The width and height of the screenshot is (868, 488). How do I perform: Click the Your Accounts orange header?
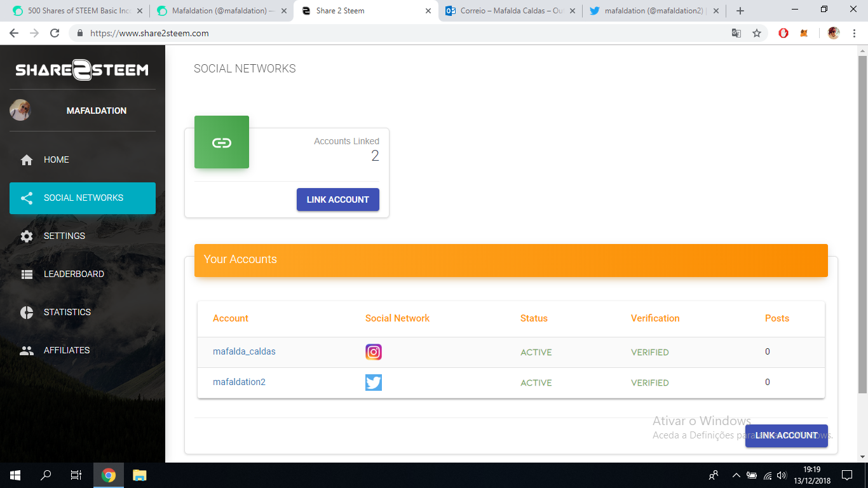click(511, 261)
